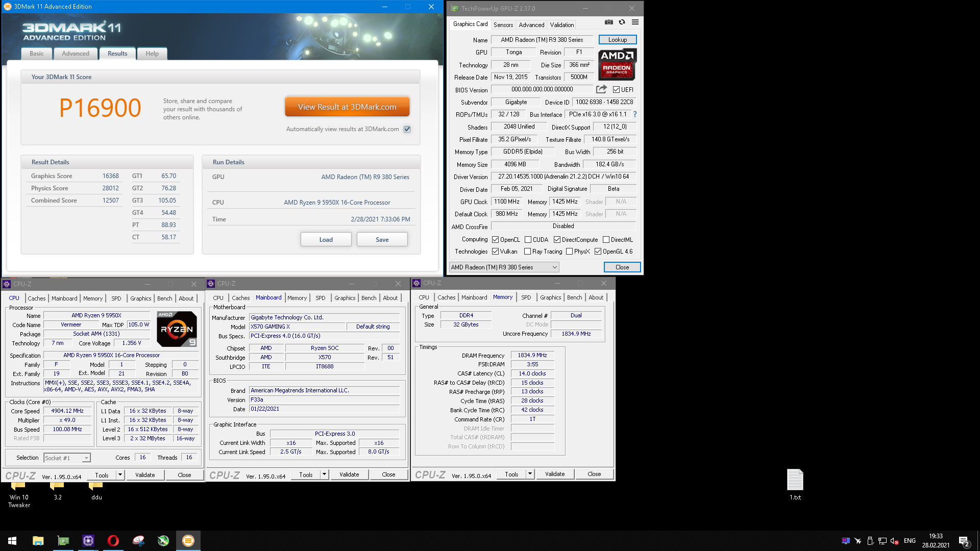Click the Ryzen 9 processor logo

[177, 329]
